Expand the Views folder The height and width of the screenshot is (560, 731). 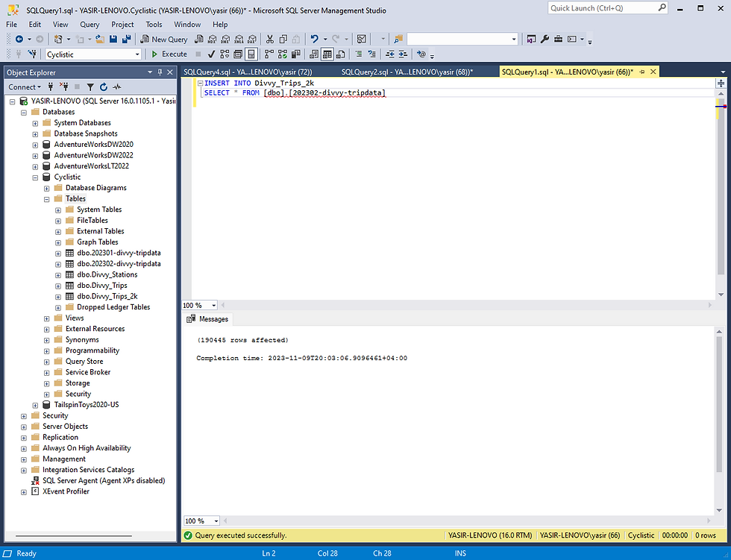[46, 318]
